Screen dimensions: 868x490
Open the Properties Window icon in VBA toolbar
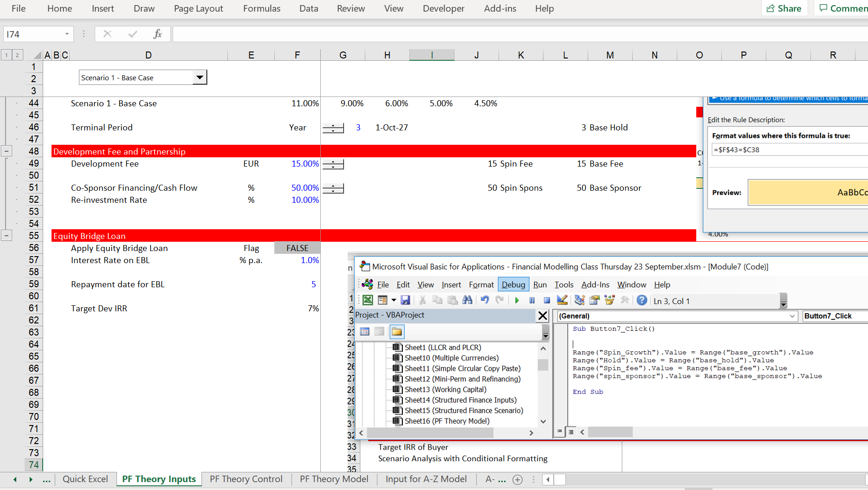[x=594, y=300]
